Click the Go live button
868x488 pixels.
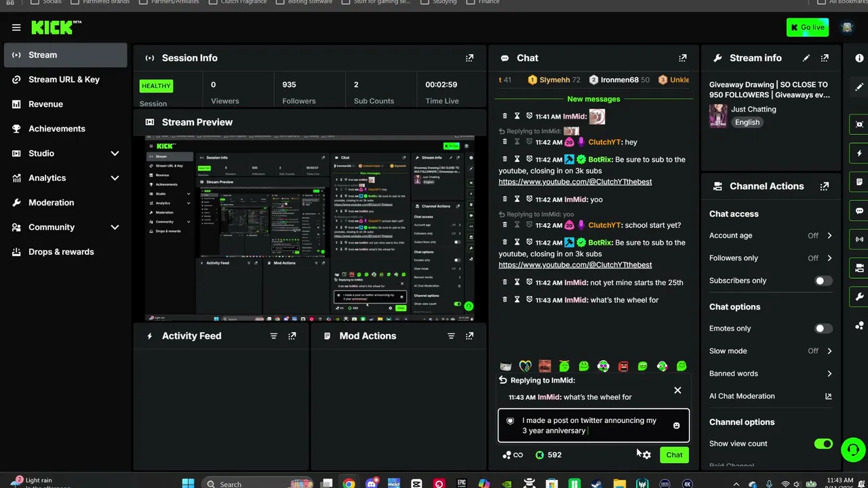coord(808,28)
